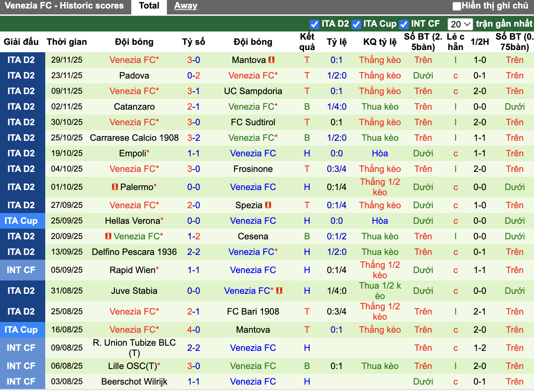Click the INT CF label in the 05/09/25 row
This screenshot has height=392, width=534.
pyautogui.click(x=21, y=270)
